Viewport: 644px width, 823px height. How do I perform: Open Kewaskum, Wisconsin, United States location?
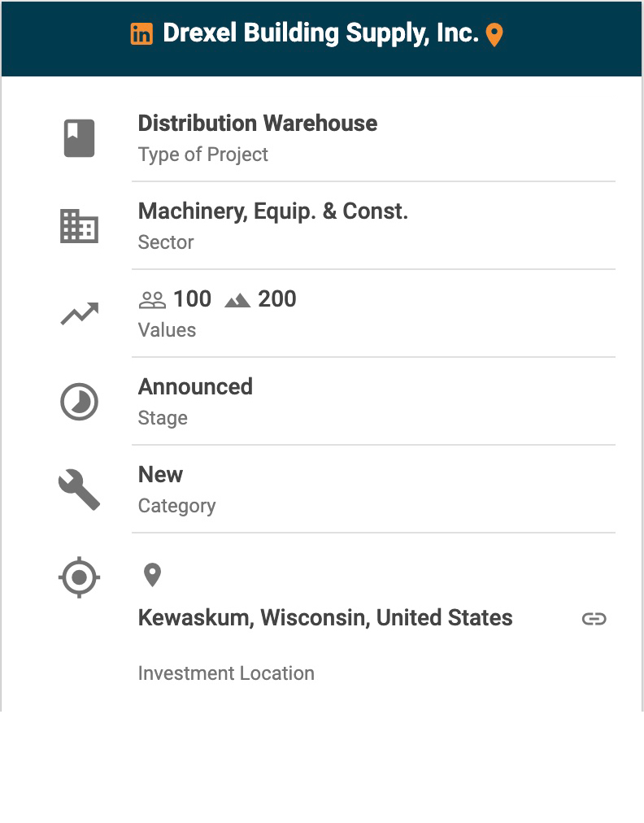(325, 618)
